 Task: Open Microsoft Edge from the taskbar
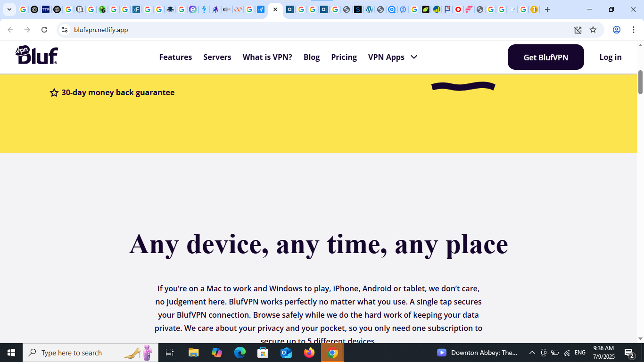240,353
